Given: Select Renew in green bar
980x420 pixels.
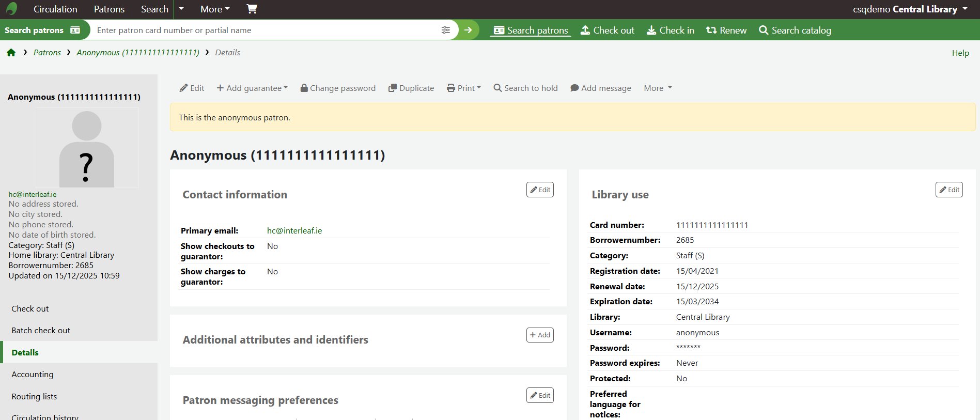Looking at the screenshot, I should pos(726,30).
